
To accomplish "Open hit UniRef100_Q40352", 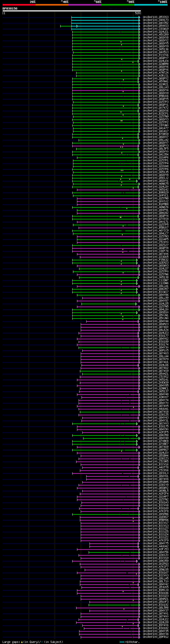I will 156,23.
